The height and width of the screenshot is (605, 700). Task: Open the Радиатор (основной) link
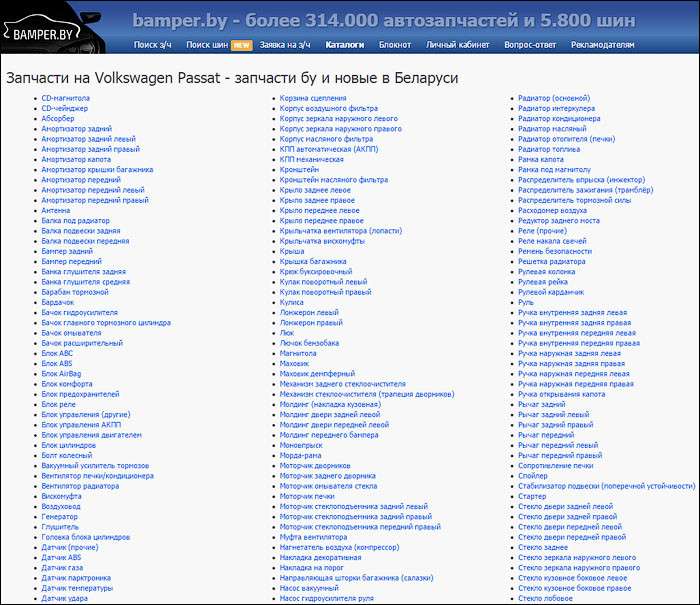coord(554,98)
